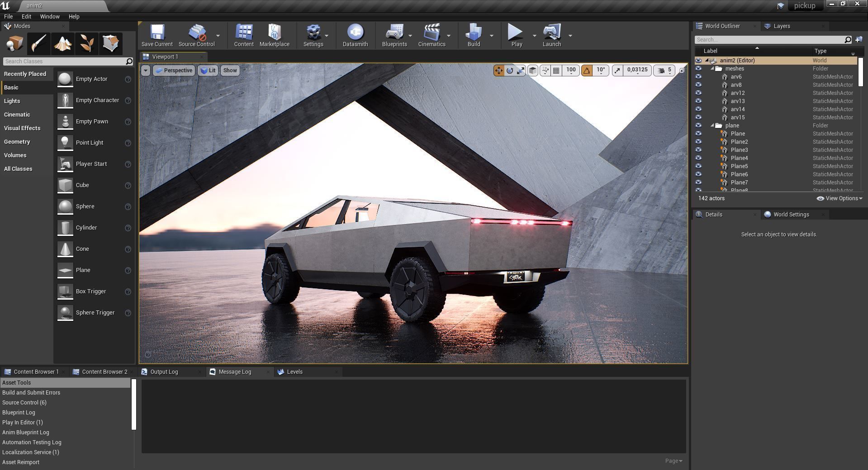The width and height of the screenshot is (868, 470).
Task: Toggle visibility of Plane6 actor
Action: (x=698, y=174)
